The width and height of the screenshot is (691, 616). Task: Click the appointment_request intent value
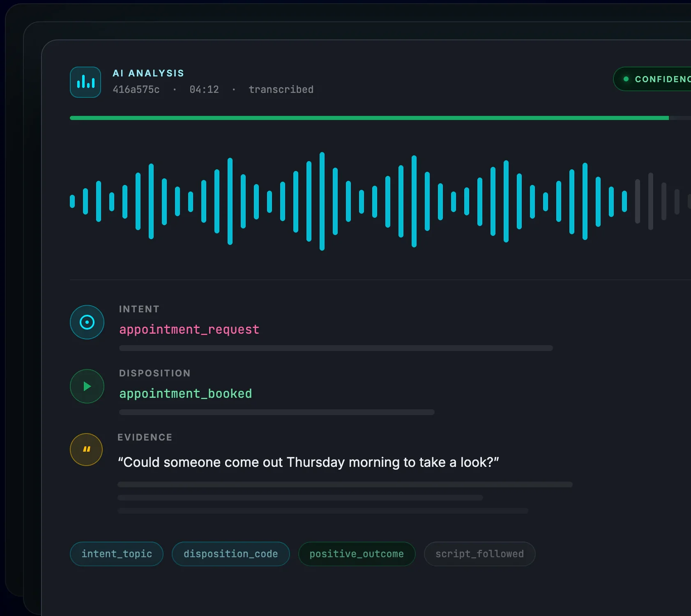pos(189,330)
